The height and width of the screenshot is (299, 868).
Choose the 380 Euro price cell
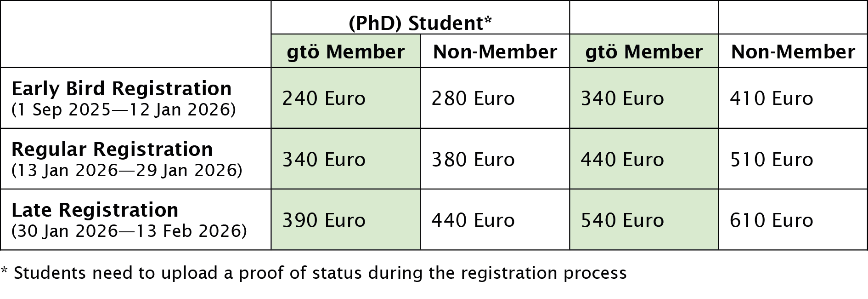pyautogui.click(x=473, y=160)
